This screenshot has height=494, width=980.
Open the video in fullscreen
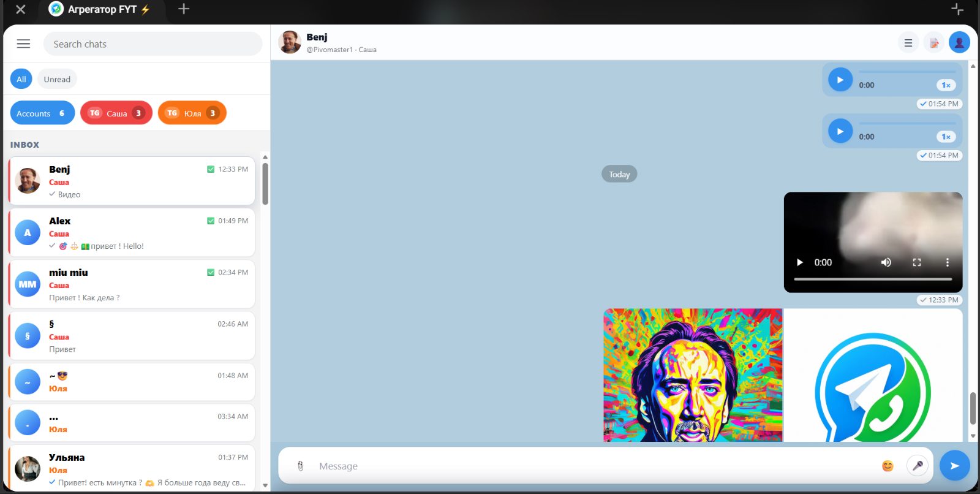click(917, 262)
